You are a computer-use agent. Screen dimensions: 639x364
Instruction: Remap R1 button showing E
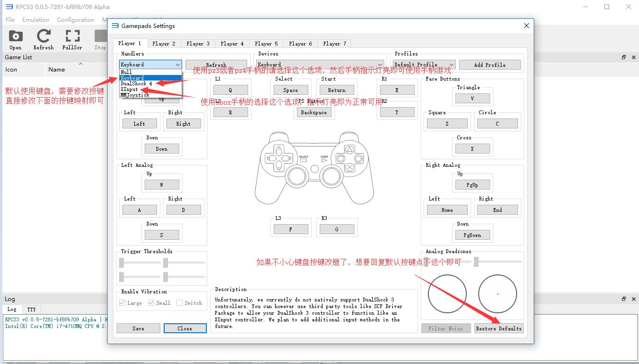[x=397, y=90]
